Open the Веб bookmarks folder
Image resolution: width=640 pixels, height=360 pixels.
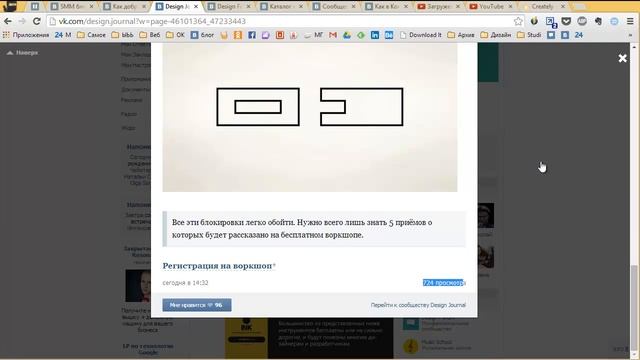(150, 35)
